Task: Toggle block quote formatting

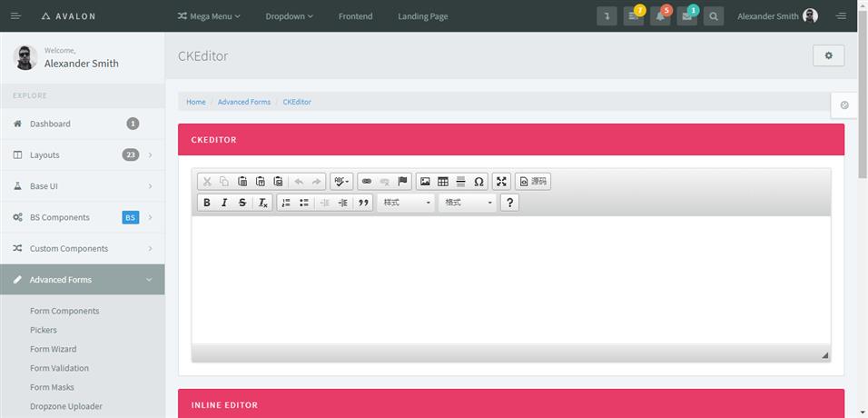Action: [363, 203]
